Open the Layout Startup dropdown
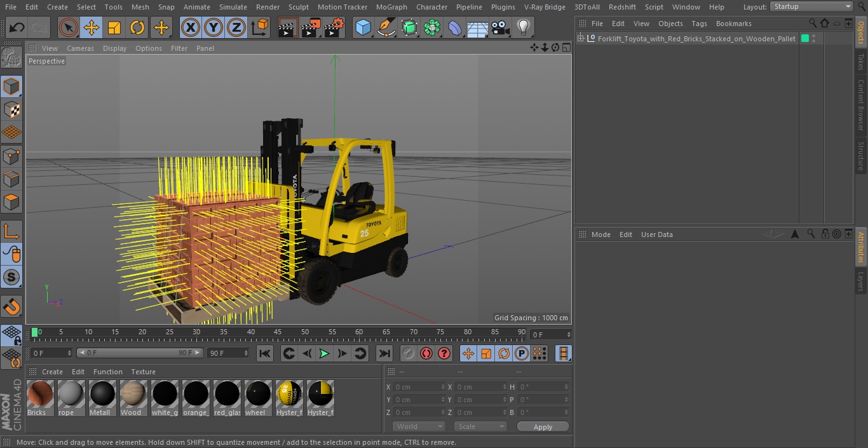Viewport: 868px width, 448px height. coord(811,6)
